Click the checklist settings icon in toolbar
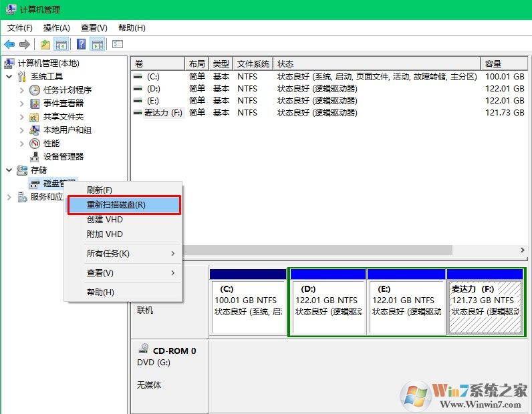 click(x=118, y=44)
